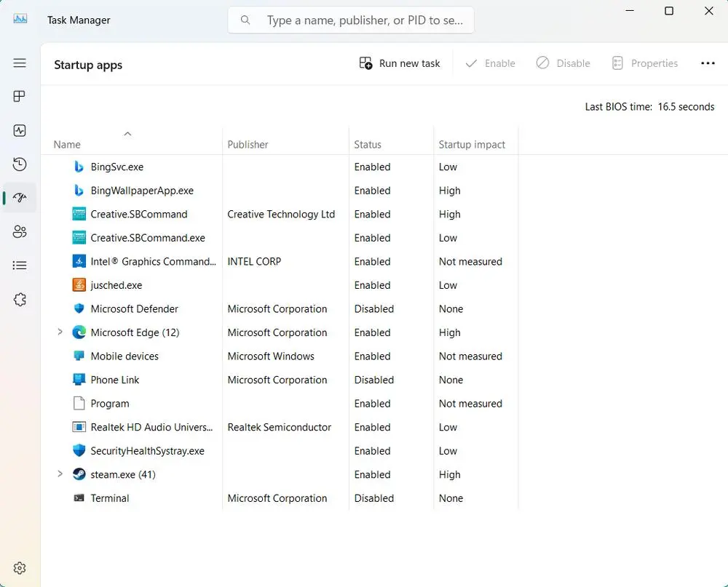Click the Creative Technology Ltd publisher cell

tap(281, 215)
